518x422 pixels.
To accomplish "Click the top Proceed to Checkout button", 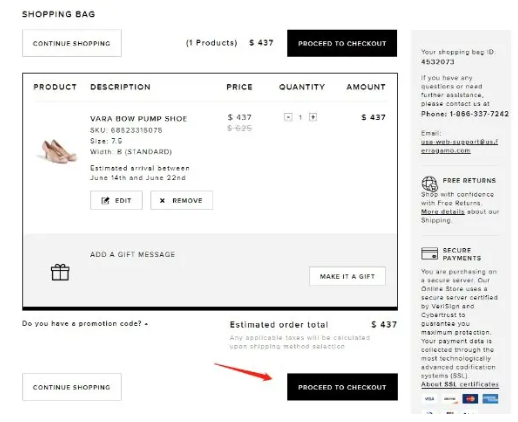I will pyautogui.click(x=342, y=43).
